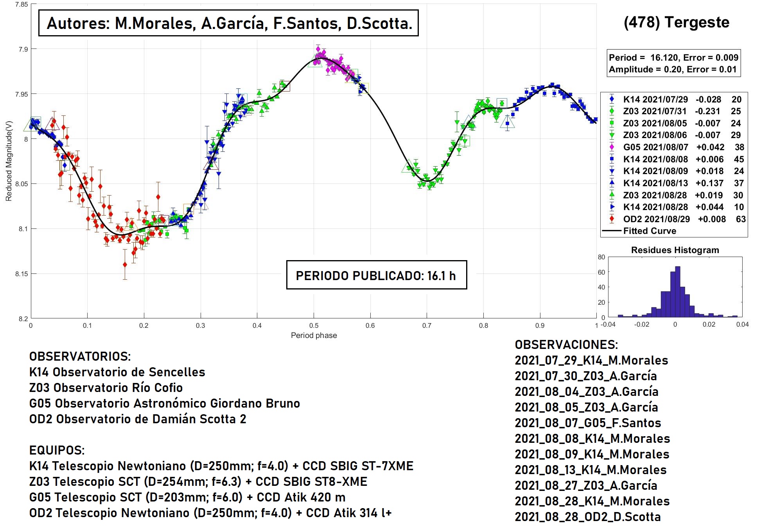Image resolution: width=761 pixels, height=532 pixels.
Task: Select K14 Telescopio Newtoniano SBIG ST-7XME line
Action: coord(221,466)
